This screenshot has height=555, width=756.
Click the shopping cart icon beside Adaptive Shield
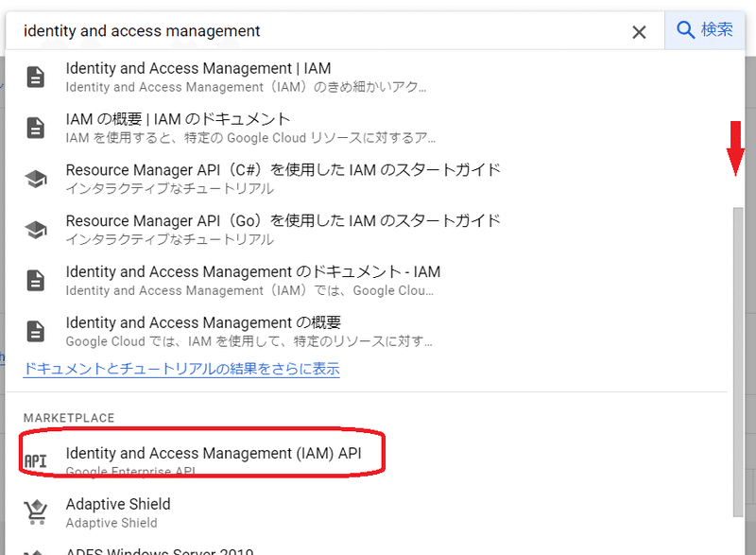pos(36,512)
